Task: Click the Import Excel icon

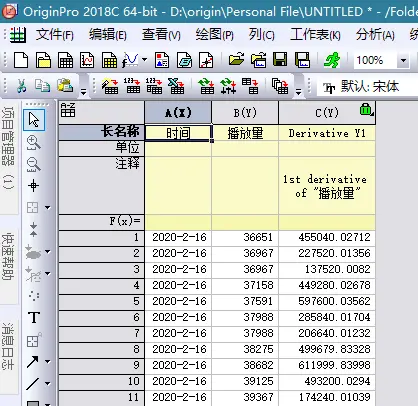Action: [176, 86]
